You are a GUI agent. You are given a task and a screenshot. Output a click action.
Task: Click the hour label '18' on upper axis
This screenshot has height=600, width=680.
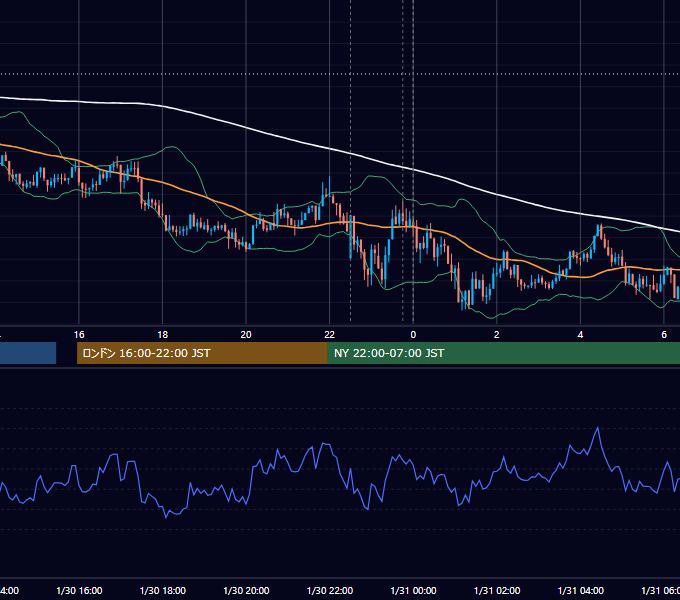pyautogui.click(x=163, y=334)
